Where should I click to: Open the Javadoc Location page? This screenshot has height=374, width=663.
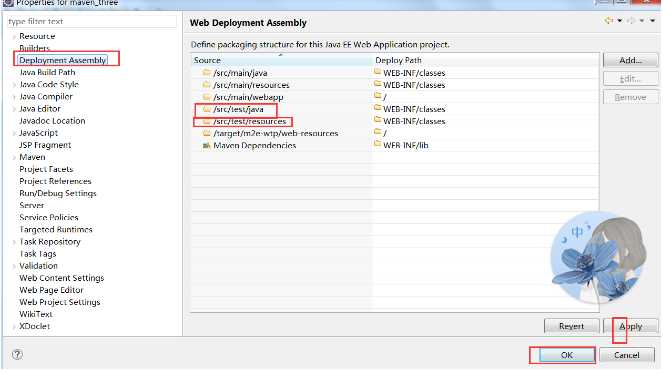(x=52, y=121)
